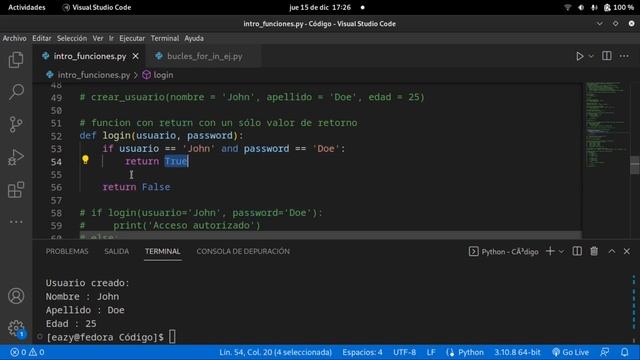Viewport: 640px width, 360px height.
Task: Click the editor vertical scrollbar thumb
Action: 635,165
